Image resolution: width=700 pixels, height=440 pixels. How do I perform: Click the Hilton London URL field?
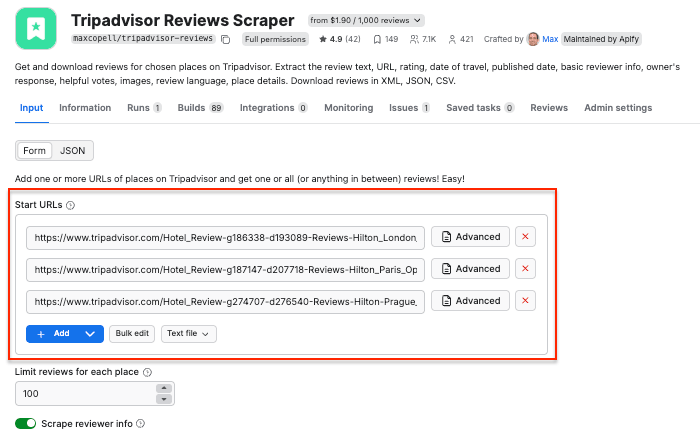pos(225,237)
